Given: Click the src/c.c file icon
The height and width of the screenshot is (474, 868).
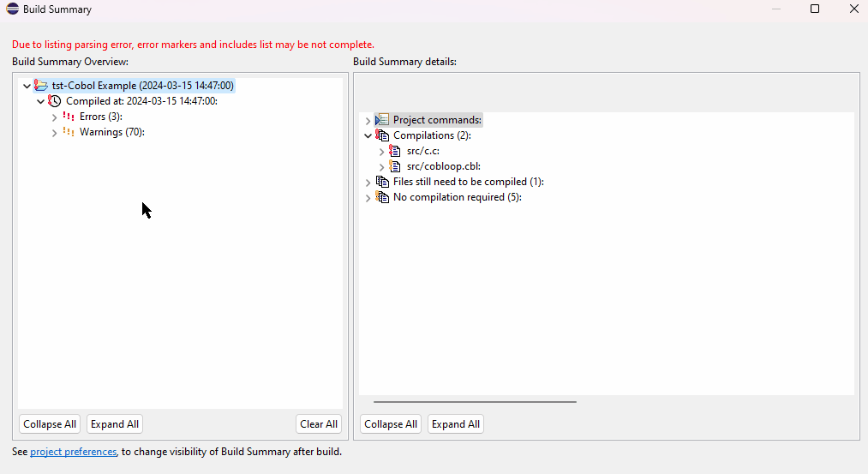Looking at the screenshot, I should [x=395, y=151].
